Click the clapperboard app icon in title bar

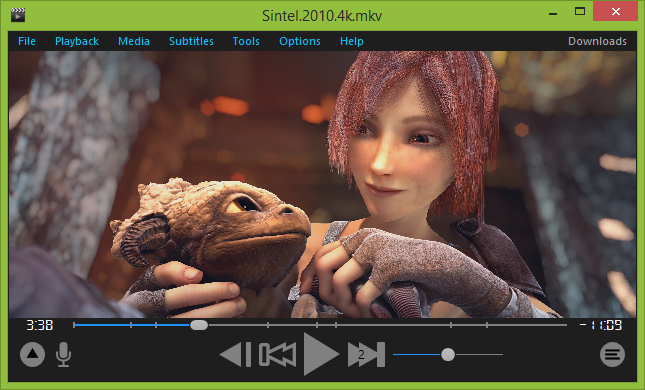18,14
